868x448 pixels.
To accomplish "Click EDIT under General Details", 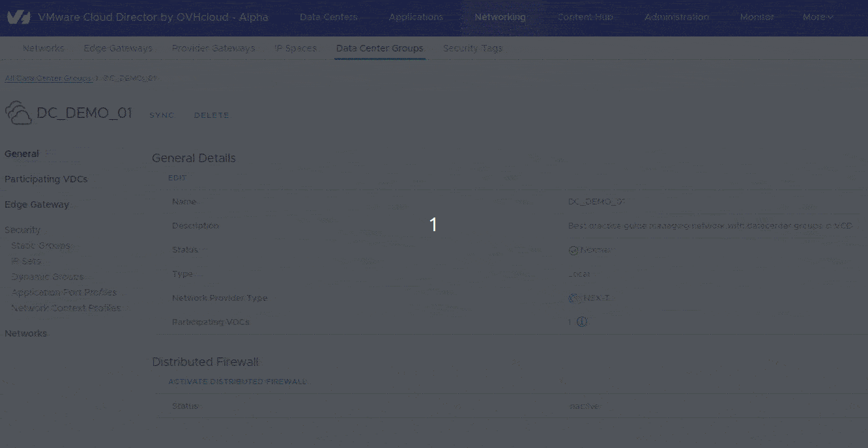I will pyautogui.click(x=177, y=178).
